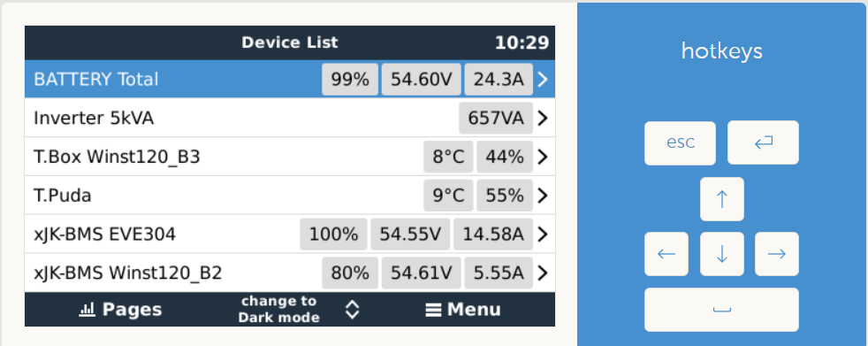Screen dimensions: 868x346
Task: Open xJK-BMS Winst120_B2 device
Action: [290, 273]
